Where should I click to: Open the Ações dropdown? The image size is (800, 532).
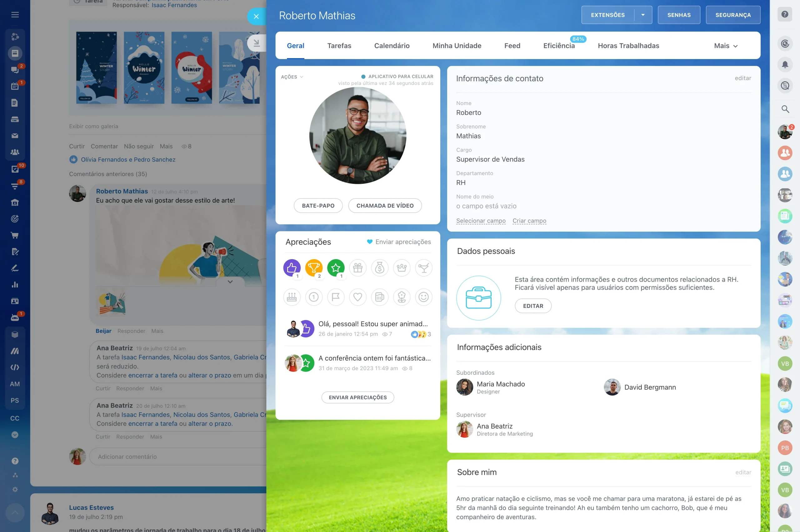292,77
